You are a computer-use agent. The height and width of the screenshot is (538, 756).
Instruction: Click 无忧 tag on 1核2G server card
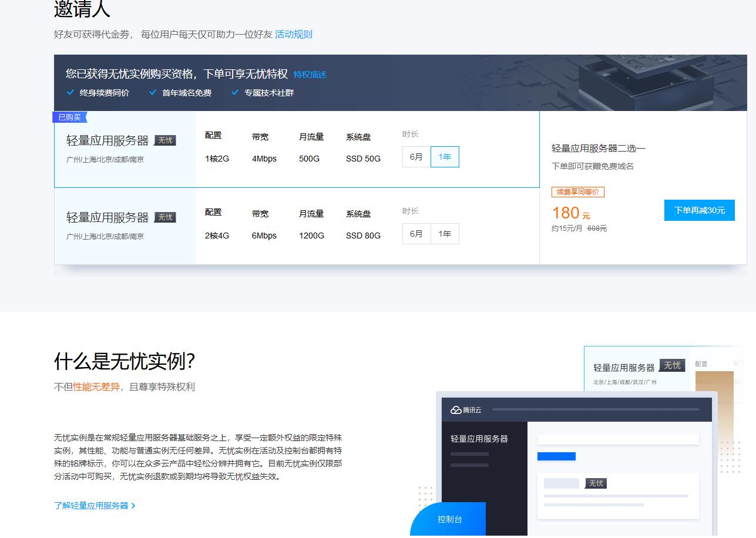point(165,140)
